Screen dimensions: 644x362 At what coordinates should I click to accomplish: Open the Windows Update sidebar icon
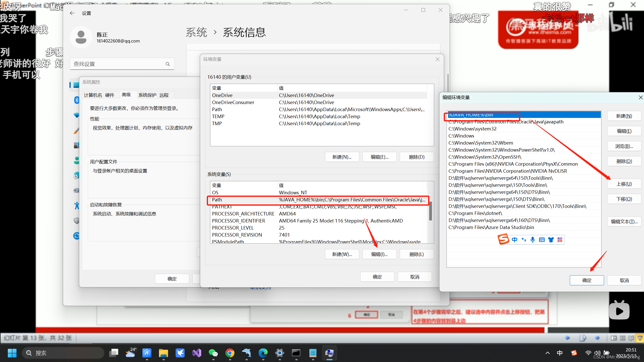point(76,236)
